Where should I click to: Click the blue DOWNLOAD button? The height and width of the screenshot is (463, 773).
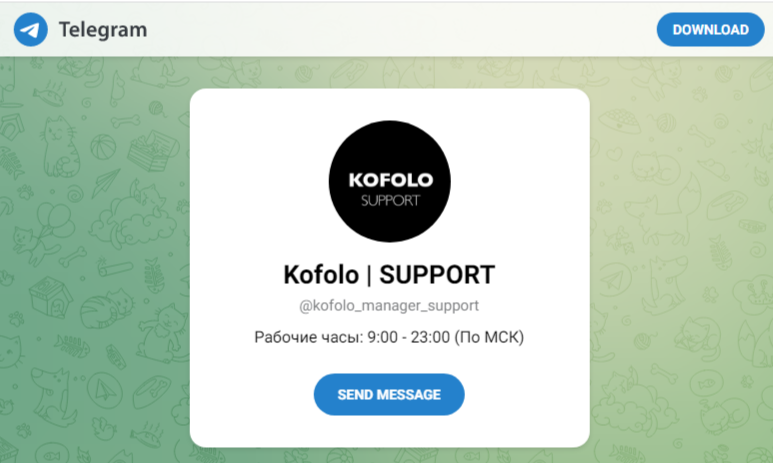710,30
